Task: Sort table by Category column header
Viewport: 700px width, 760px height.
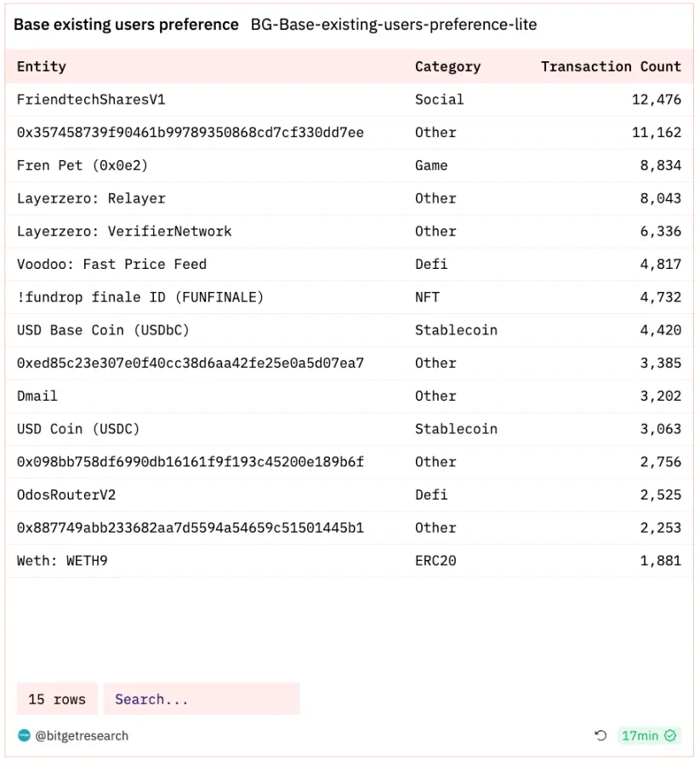Action: (x=447, y=66)
